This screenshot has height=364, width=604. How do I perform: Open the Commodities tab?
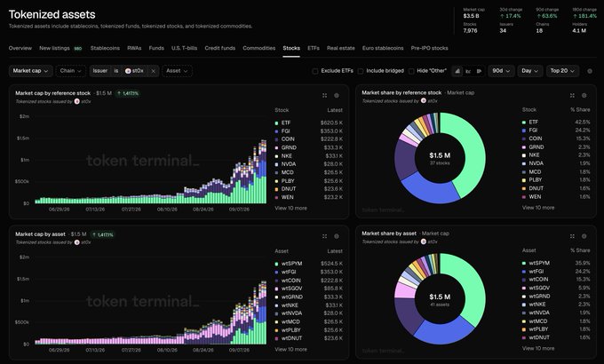point(258,48)
